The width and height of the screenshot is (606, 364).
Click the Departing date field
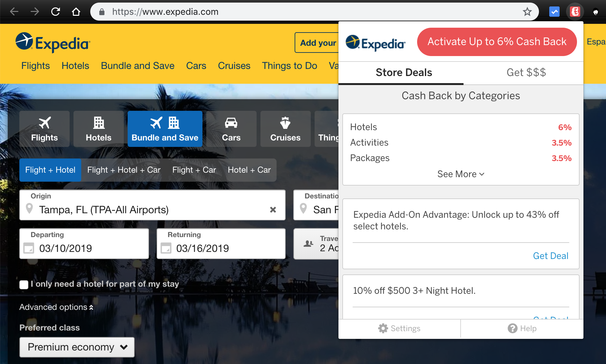coord(84,244)
